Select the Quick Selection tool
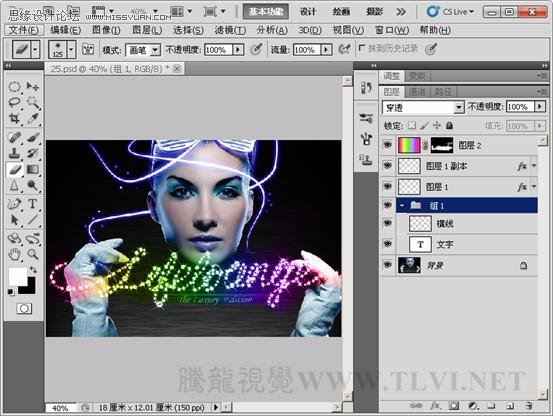This screenshot has height=416, width=553. pos(33,102)
